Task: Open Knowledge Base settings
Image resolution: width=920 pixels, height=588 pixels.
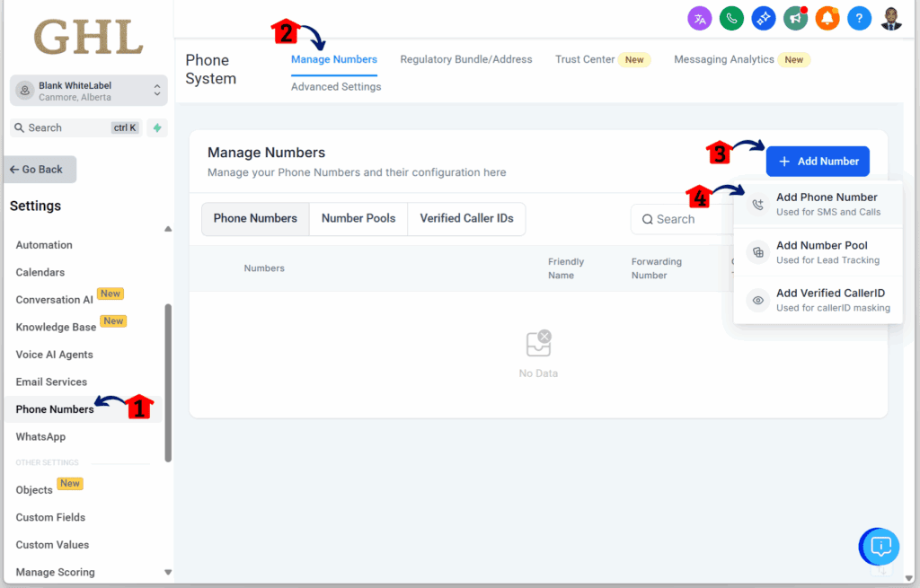Action: [56, 327]
